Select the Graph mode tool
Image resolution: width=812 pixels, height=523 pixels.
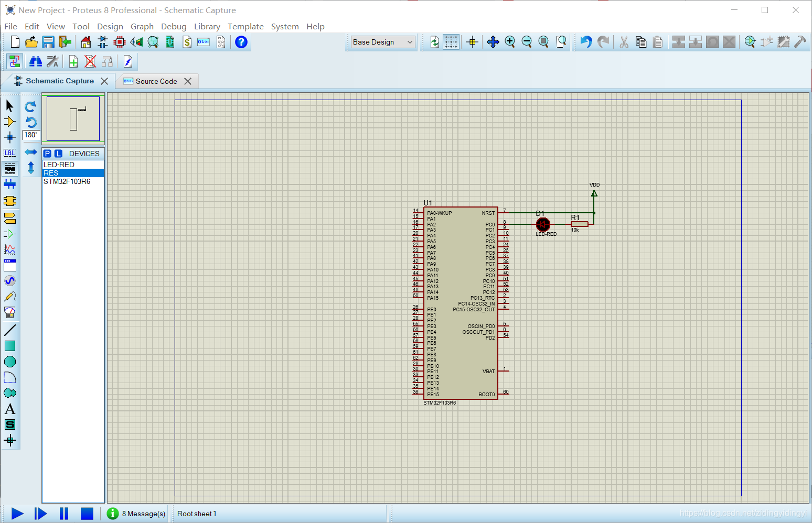[x=9, y=249]
